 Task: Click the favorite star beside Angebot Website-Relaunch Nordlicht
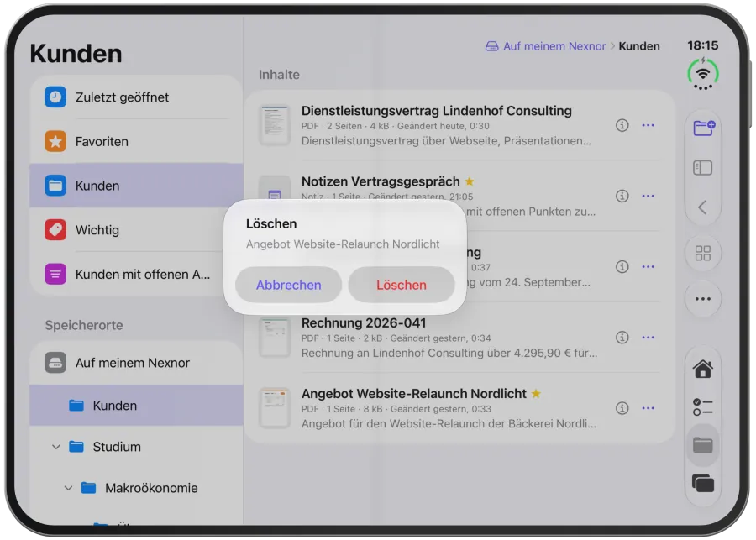point(536,394)
